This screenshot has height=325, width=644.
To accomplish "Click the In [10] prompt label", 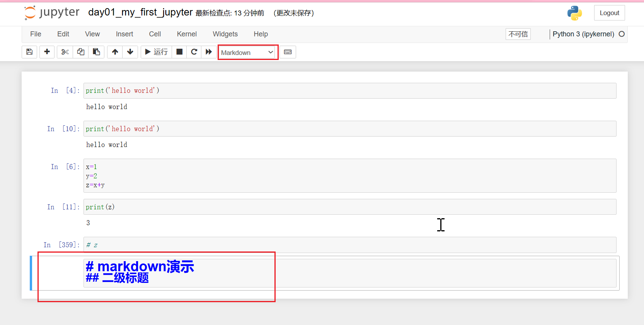I will coord(63,129).
